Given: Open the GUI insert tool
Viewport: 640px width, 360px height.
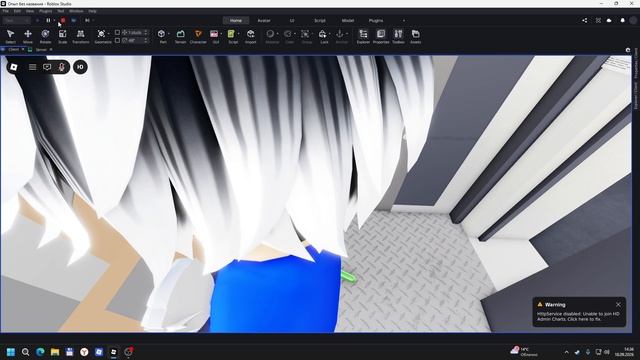Looking at the screenshot, I should (x=214, y=36).
